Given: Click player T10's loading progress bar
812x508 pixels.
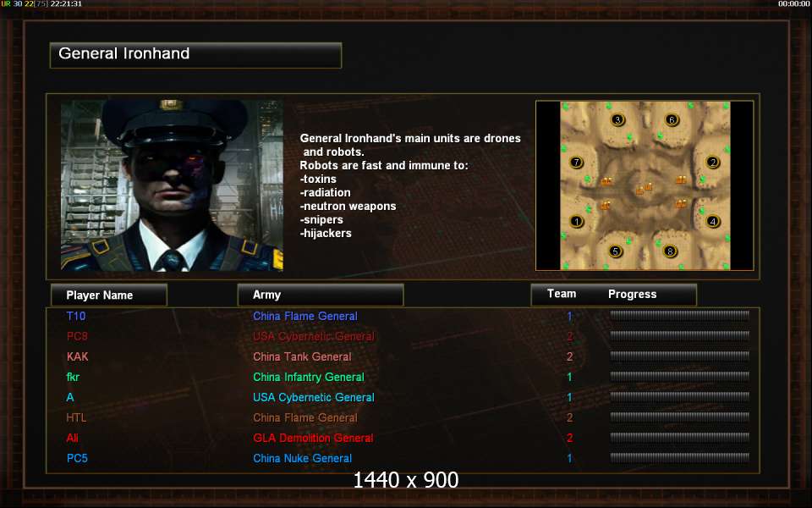Looking at the screenshot, I should tap(679, 316).
